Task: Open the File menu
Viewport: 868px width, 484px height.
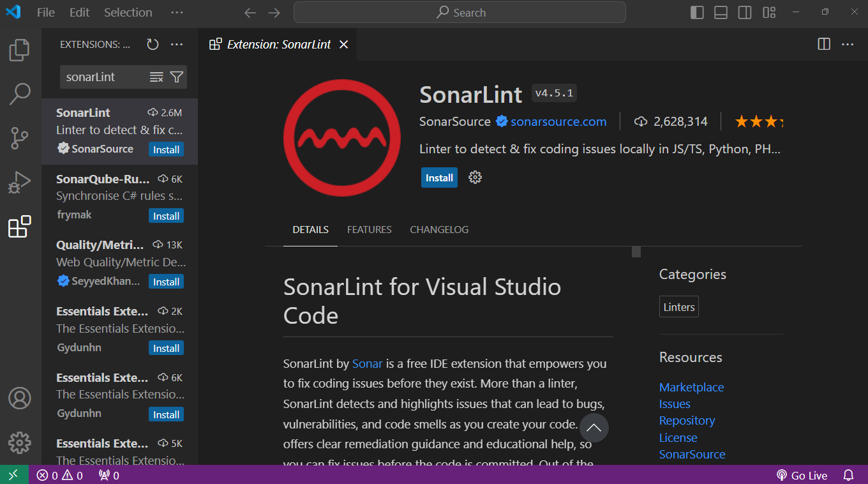Action: click(45, 11)
